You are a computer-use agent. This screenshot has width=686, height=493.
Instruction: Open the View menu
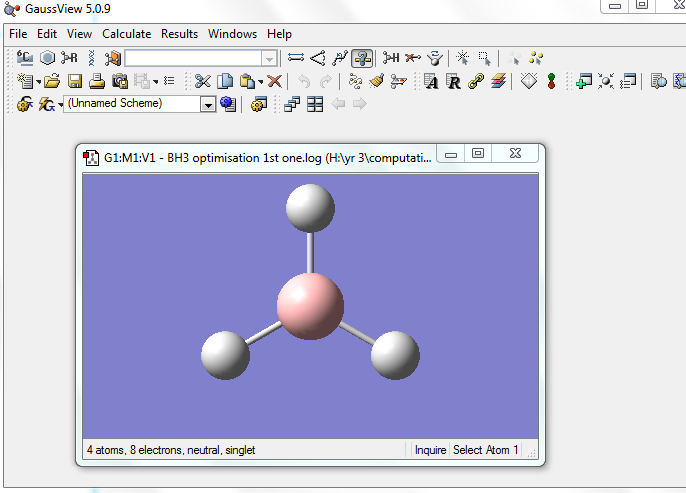(x=79, y=34)
